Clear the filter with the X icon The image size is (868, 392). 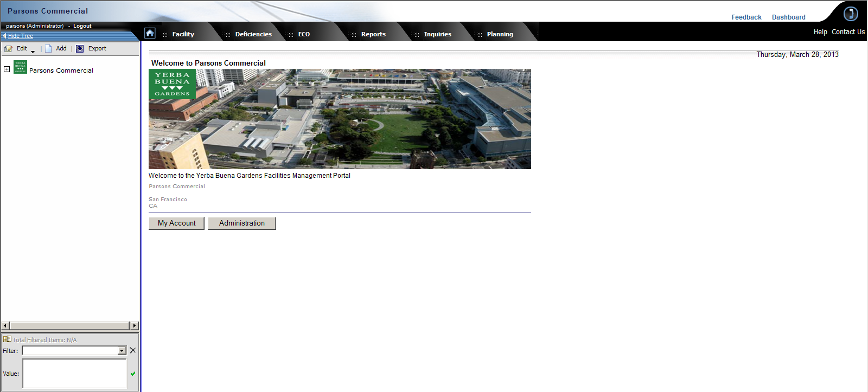[x=133, y=350]
